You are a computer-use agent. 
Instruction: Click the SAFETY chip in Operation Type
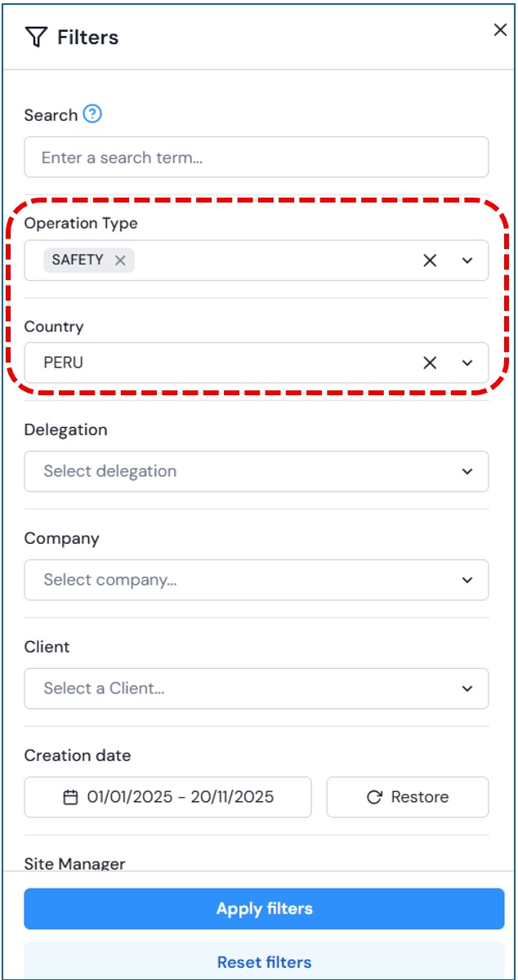point(78,261)
